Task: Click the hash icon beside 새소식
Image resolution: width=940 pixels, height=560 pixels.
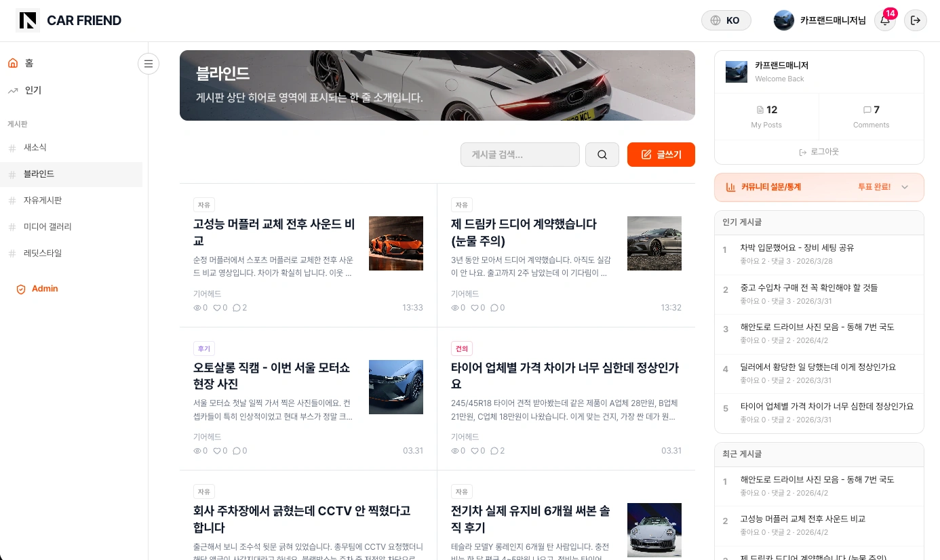Action: coord(12,148)
